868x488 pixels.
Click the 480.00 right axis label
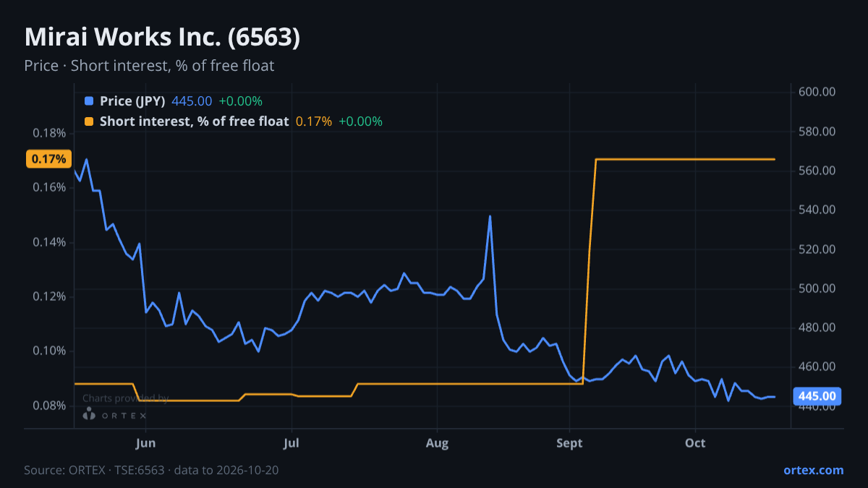coord(817,328)
